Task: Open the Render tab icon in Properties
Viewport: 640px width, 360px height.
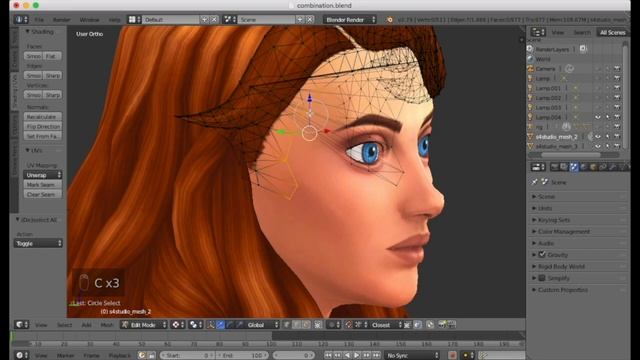Action: click(555, 167)
